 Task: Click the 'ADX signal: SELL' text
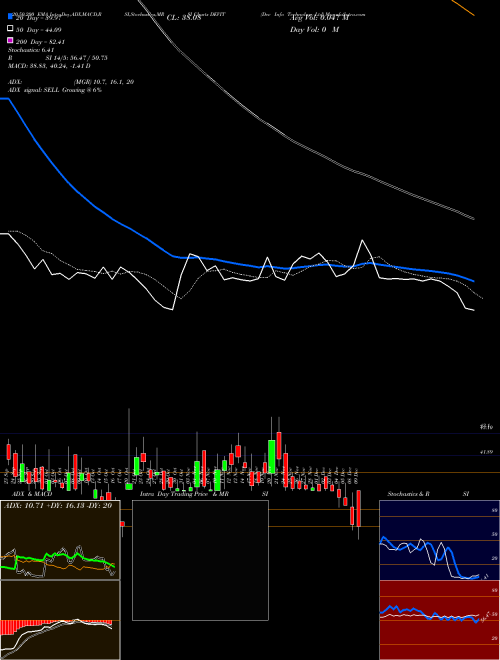coord(34,90)
